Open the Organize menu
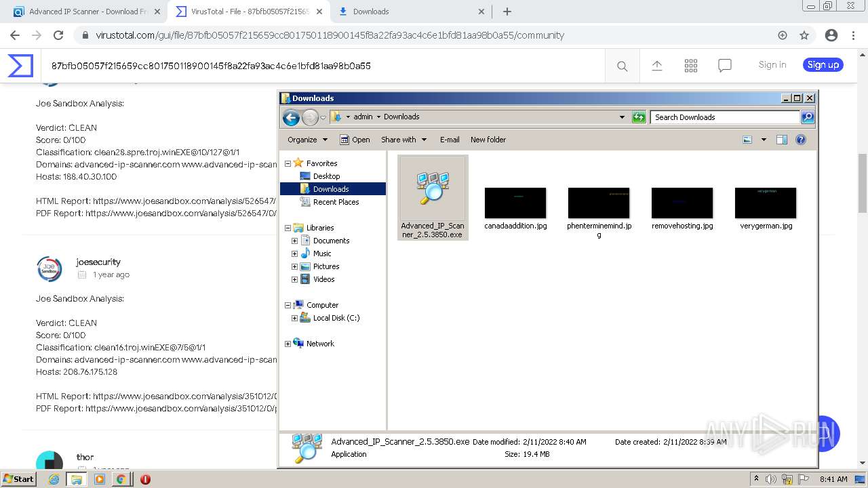Image resolution: width=868 pixels, height=488 pixels. point(307,140)
